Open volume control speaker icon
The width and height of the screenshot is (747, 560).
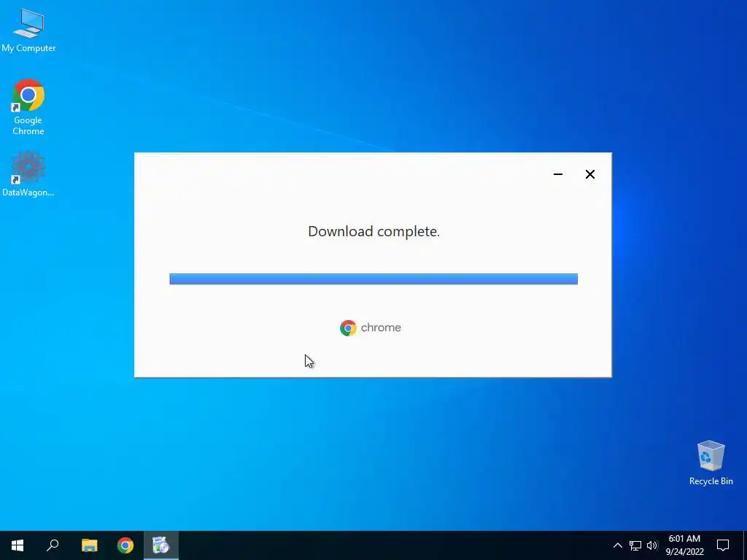(x=652, y=545)
